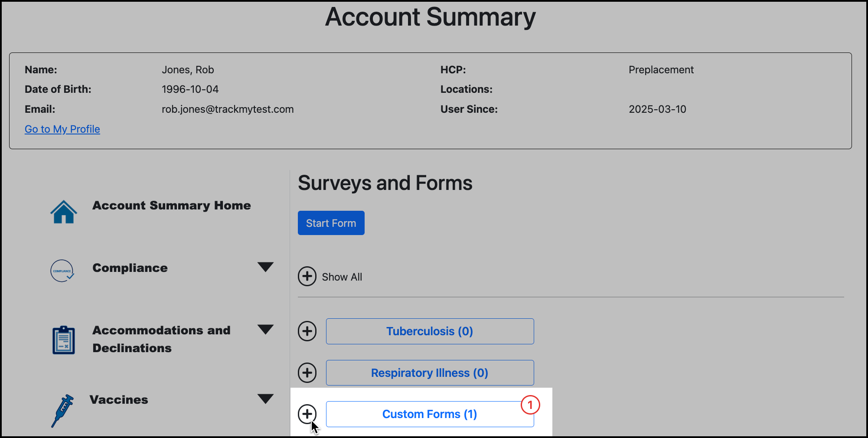This screenshot has width=868, height=438.
Task: Open the Go to My Profile link
Action: (x=62, y=129)
